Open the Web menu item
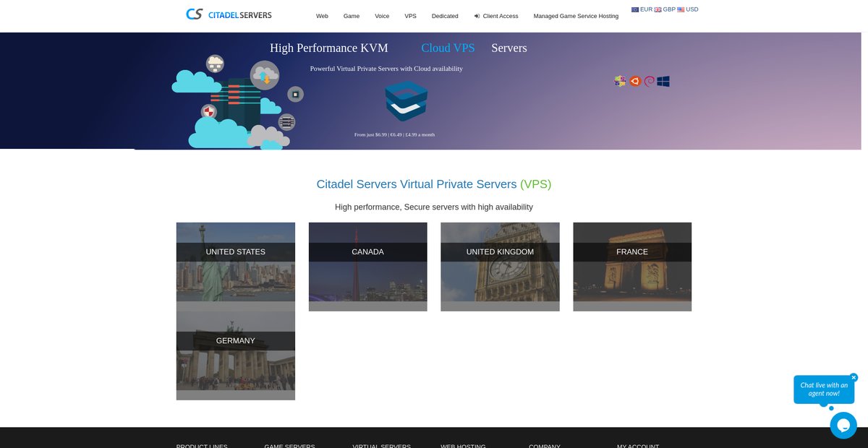Viewport: 868px width, 448px height. click(x=322, y=16)
